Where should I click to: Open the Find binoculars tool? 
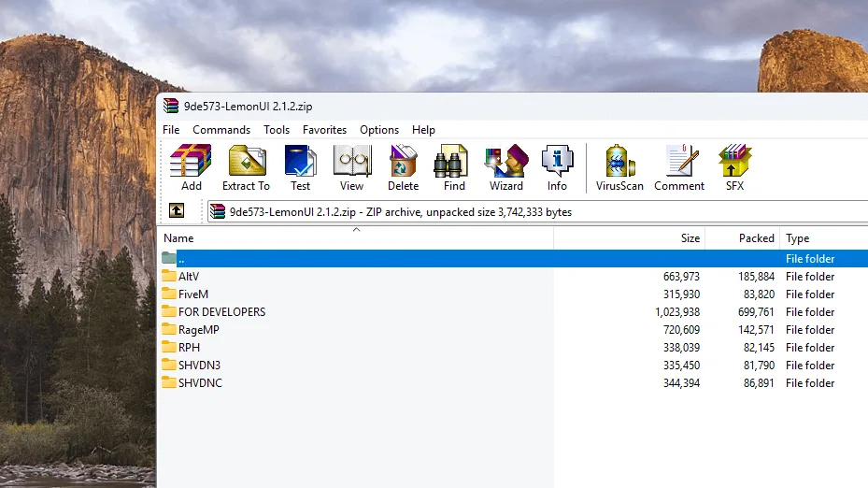tap(454, 167)
